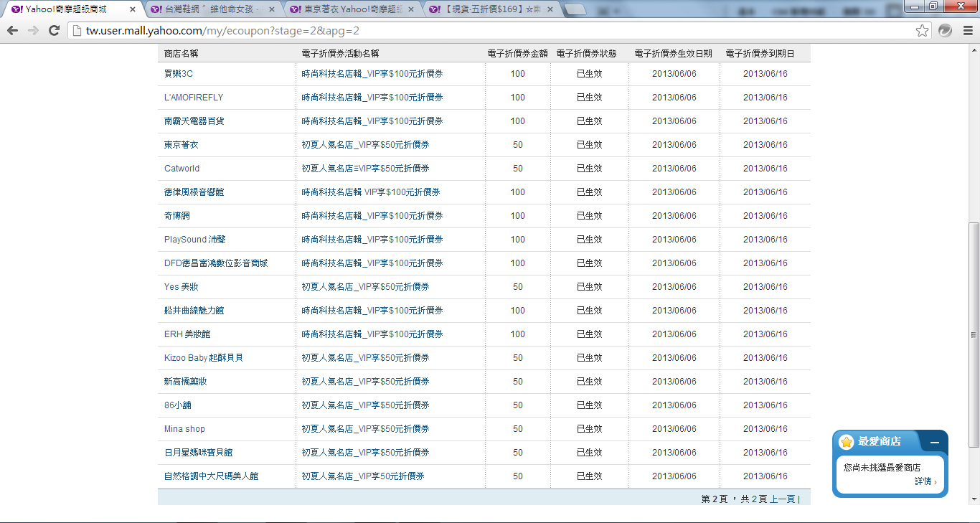Screen dimensions: 980x523
Task: Click the vertical scrollbar down arrow
Action: 974,498
